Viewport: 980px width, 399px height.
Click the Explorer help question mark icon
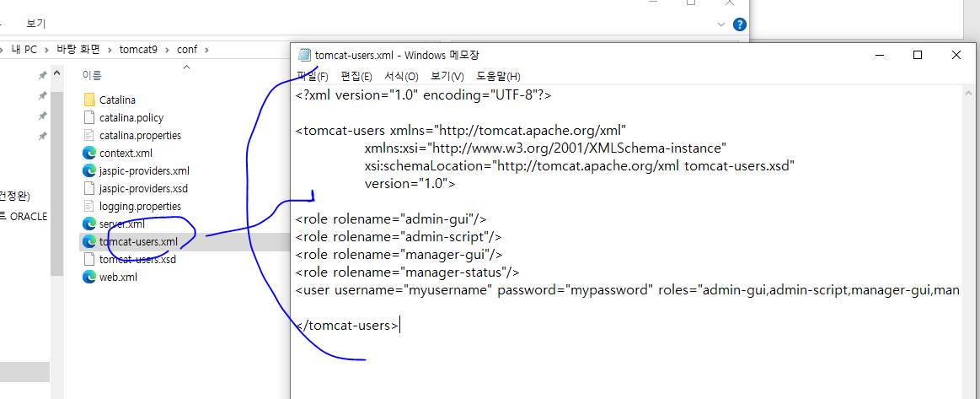click(739, 24)
